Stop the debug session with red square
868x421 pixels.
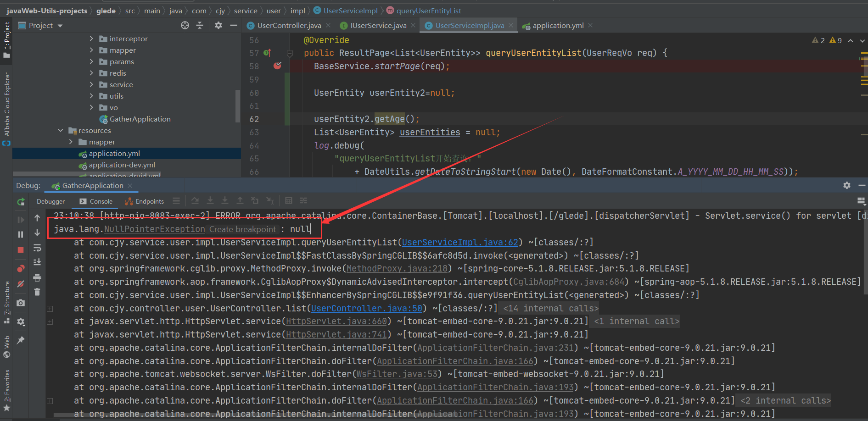click(21, 250)
